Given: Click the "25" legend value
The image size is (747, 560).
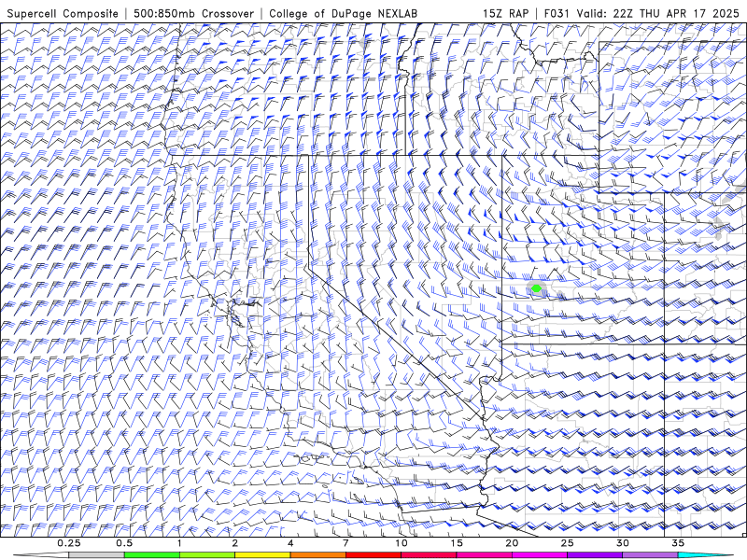Looking at the screenshot, I should pyautogui.click(x=568, y=543).
